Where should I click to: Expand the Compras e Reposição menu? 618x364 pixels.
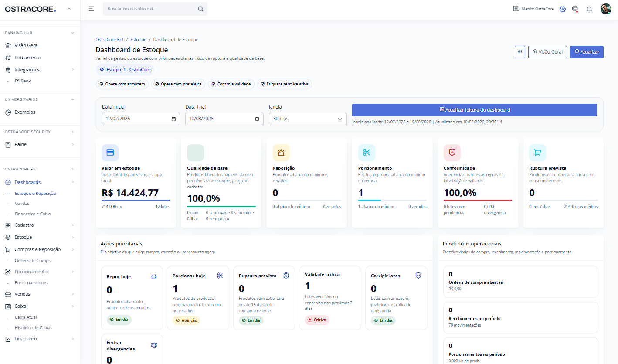click(73, 250)
